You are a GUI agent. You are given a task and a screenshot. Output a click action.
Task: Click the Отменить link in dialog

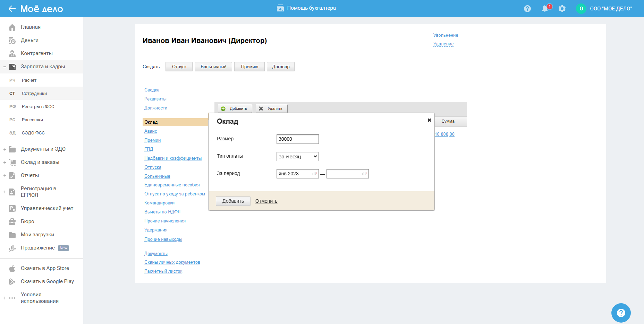tap(266, 201)
